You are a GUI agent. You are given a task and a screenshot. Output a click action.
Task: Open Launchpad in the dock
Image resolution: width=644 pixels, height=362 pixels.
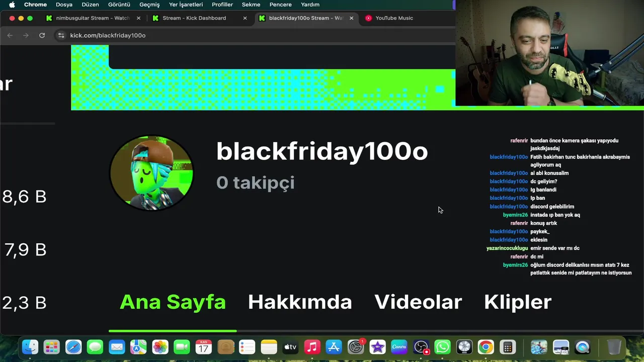51,347
